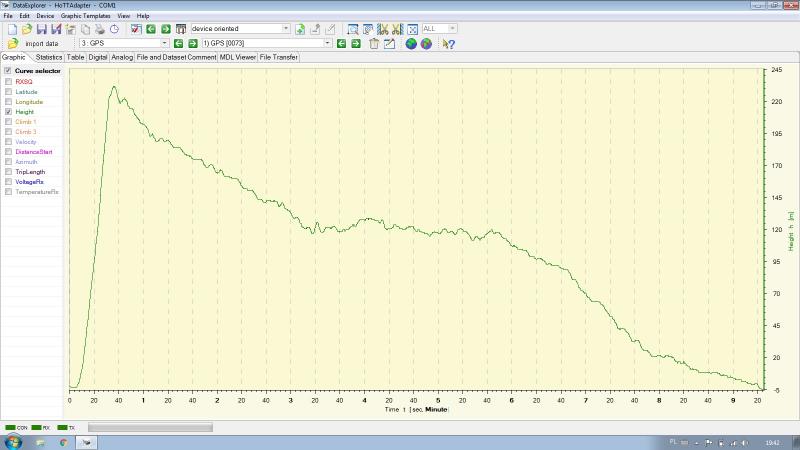Enable the Latitude curve checkbox

coord(9,92)
